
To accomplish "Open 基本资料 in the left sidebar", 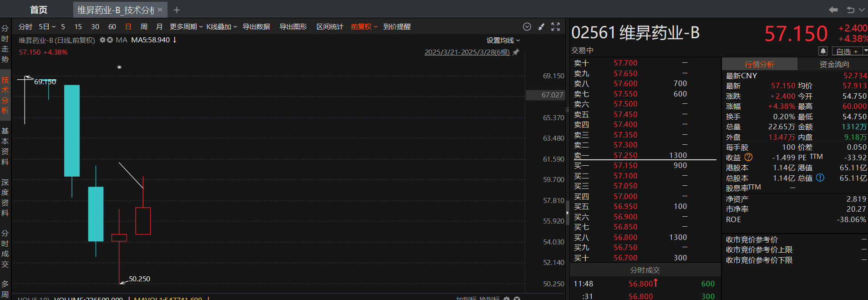I will tap(5, 146).
